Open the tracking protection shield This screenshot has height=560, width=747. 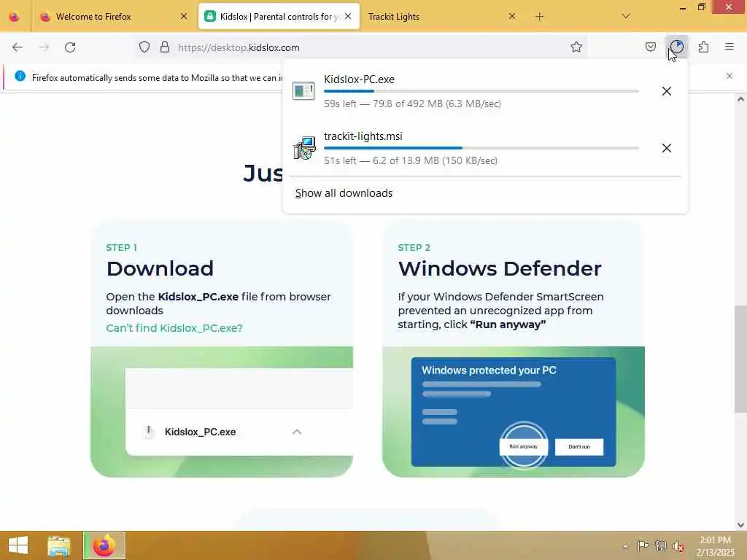(144, 47)
